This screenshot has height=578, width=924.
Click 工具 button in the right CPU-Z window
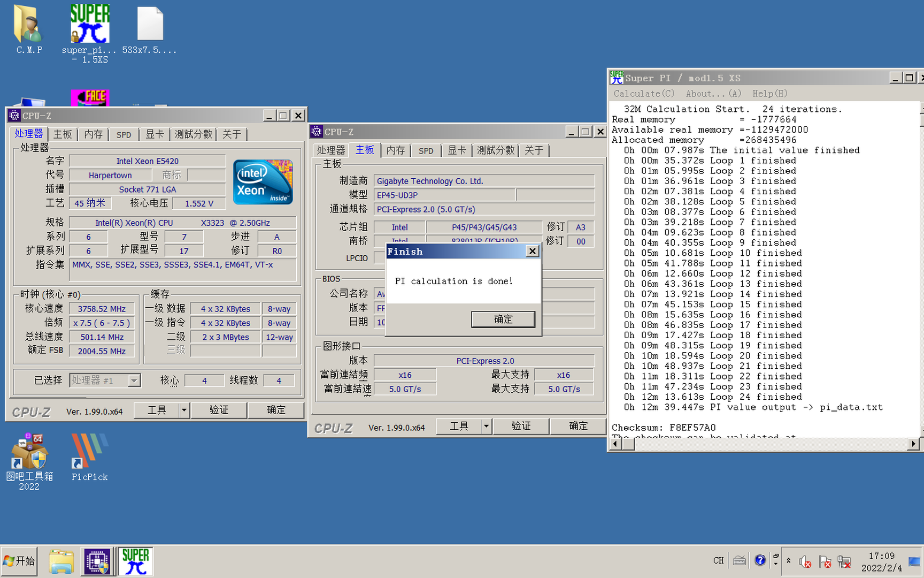point(459,427)
